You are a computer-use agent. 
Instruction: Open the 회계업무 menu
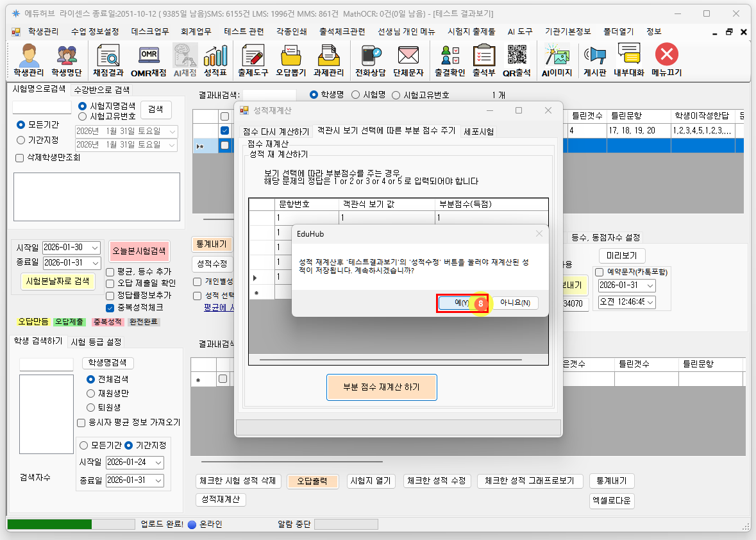tap(196, 31)
